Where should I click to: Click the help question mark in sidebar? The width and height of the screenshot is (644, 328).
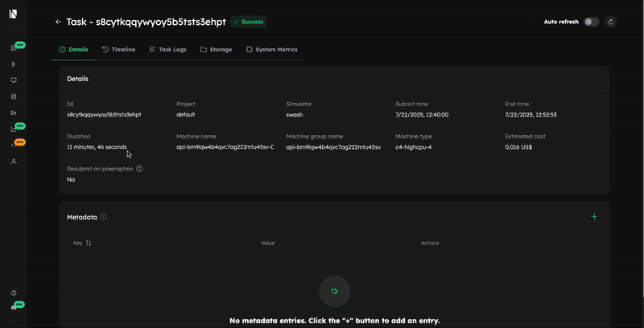point(14,293)
